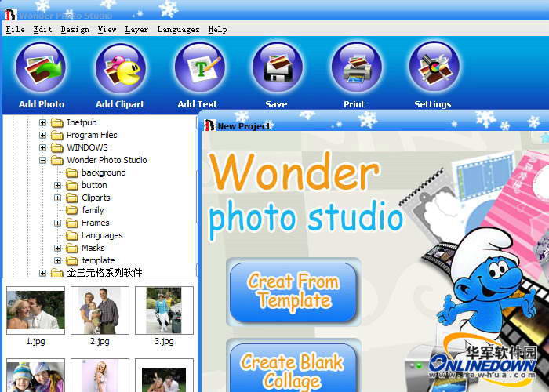
Task: Expand the Masks folder node
Action: [x=58, y=249]
